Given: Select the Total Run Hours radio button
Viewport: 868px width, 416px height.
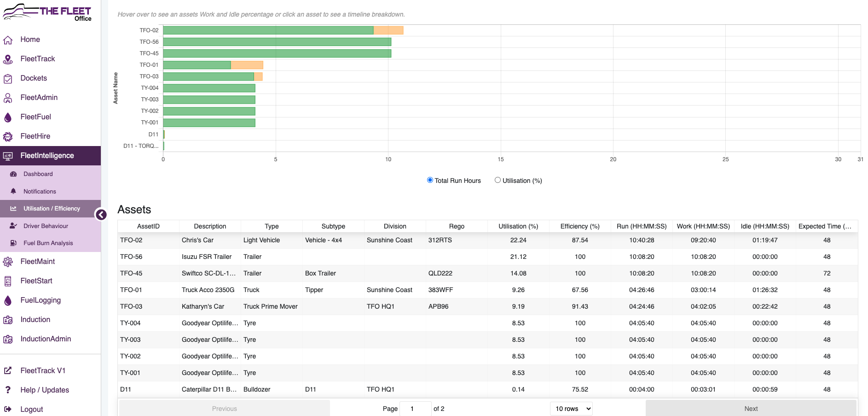Looking at the screenshot, I should coord(430,180).
